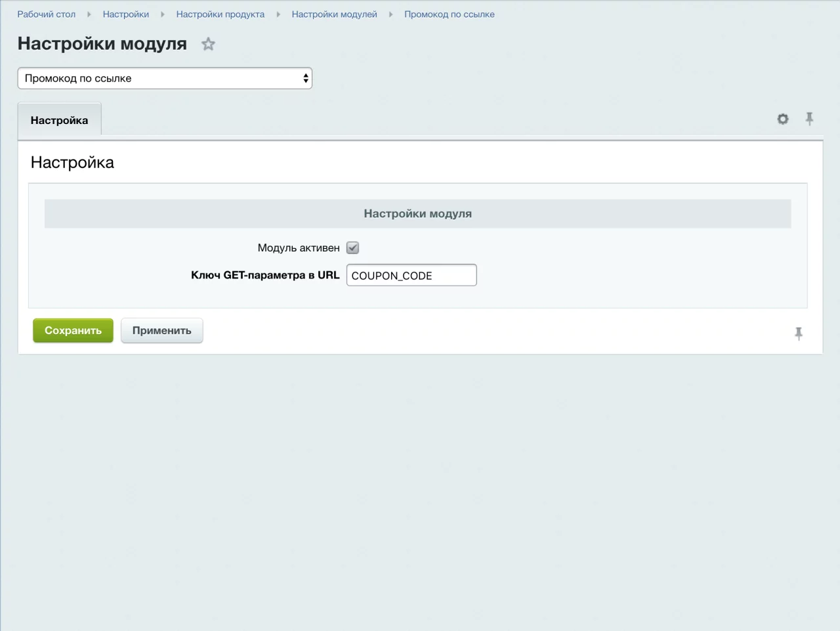Add page to favorites with star icon

(208, 44)
